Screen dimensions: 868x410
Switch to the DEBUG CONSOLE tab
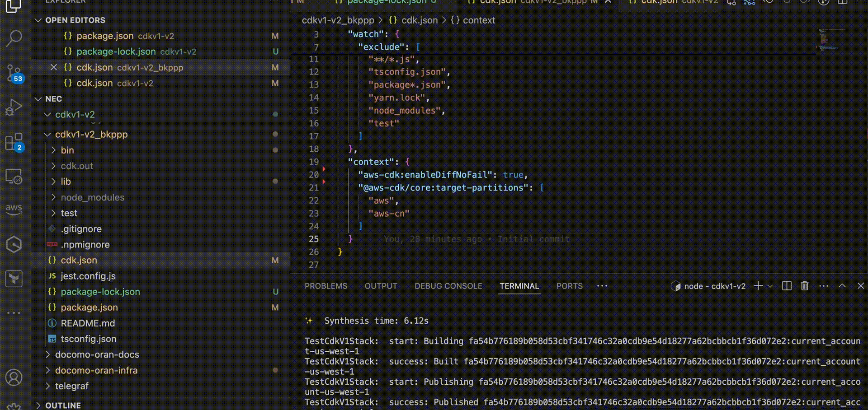click(448, 286)
